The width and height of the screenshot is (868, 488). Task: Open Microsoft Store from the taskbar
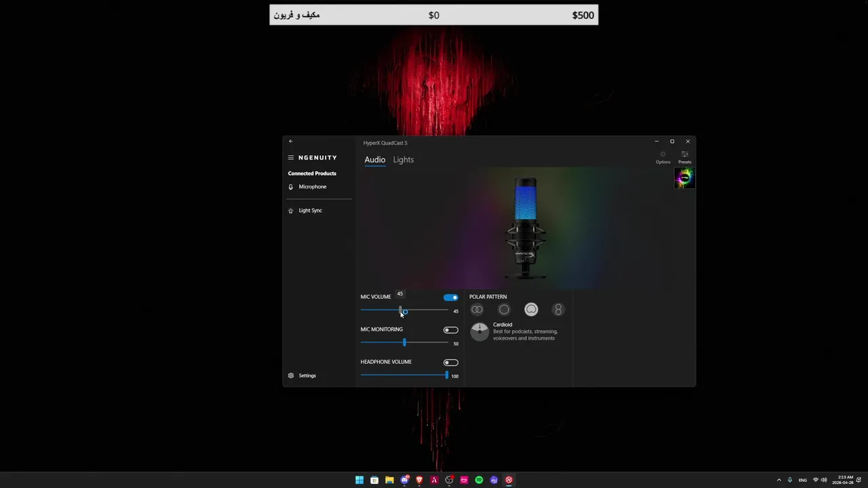(374, 480)
